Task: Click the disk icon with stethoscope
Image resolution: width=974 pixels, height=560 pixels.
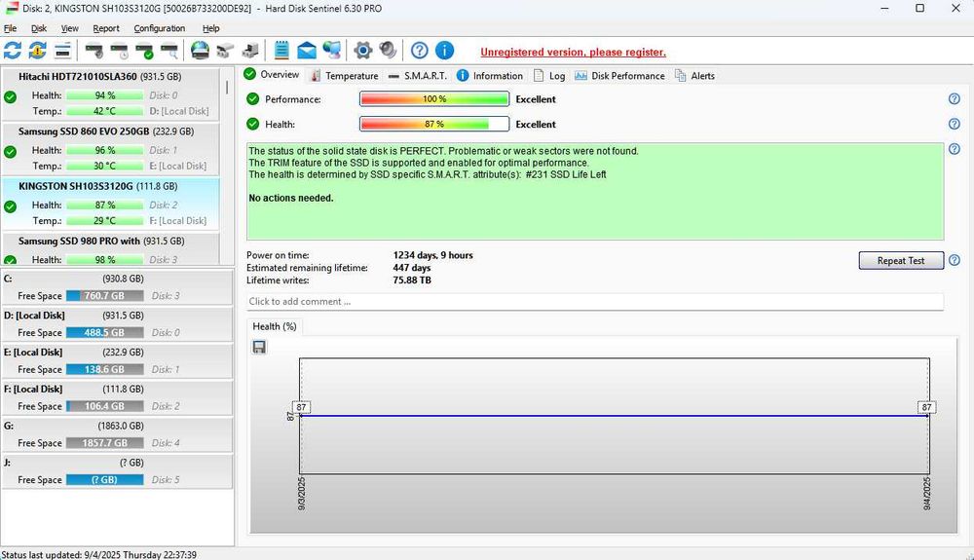Action: coord(94,51)
